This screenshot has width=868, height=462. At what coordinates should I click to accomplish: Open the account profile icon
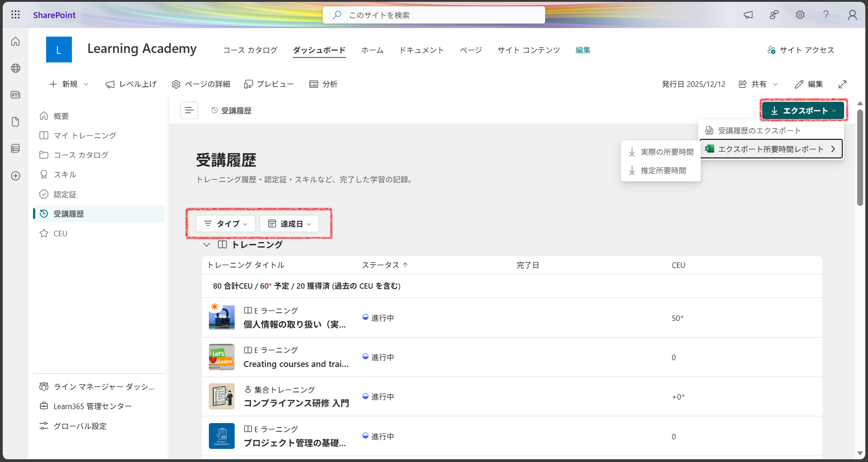coord(852,15)
